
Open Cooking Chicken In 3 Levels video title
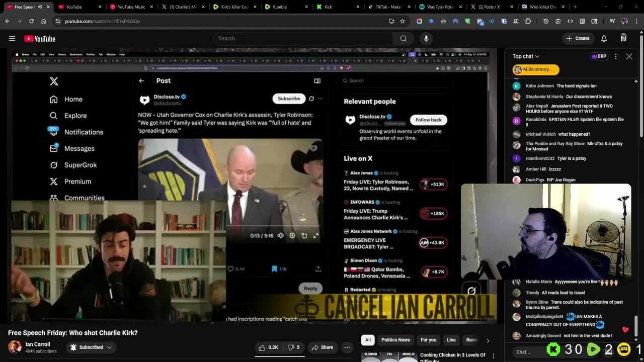(x=453, y=357)
